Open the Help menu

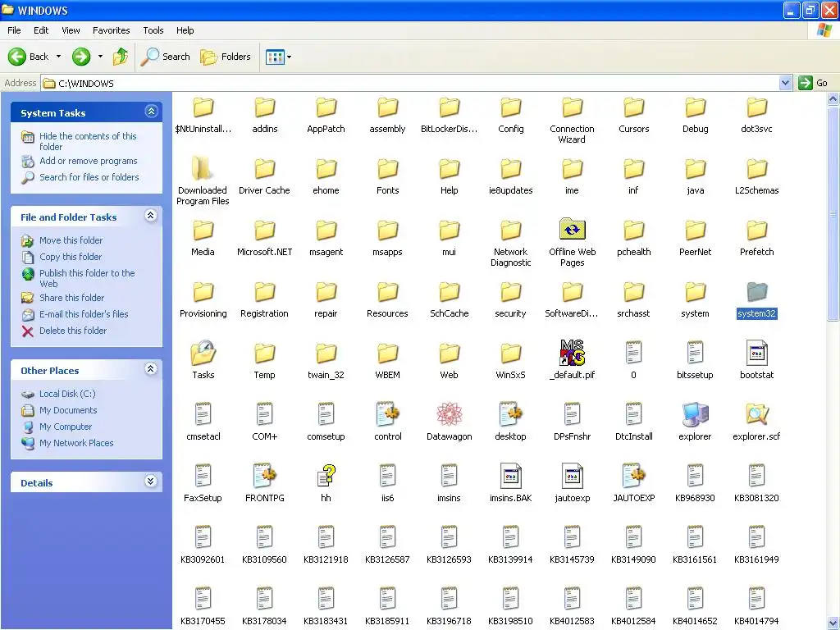pyautogui.click(x=185, y=30)
